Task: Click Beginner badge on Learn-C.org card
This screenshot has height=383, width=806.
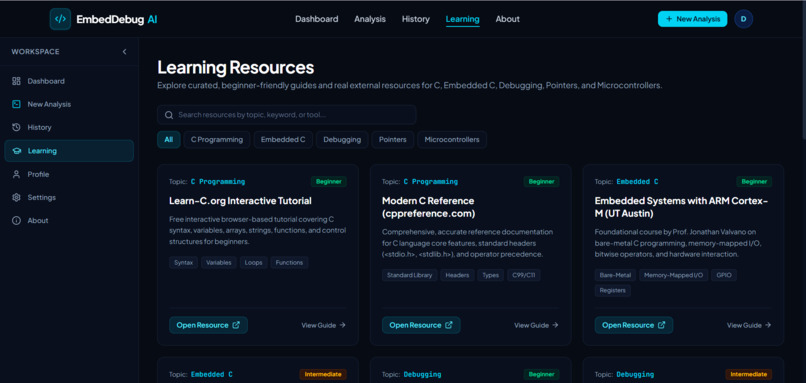Action: tap(328, 181)
